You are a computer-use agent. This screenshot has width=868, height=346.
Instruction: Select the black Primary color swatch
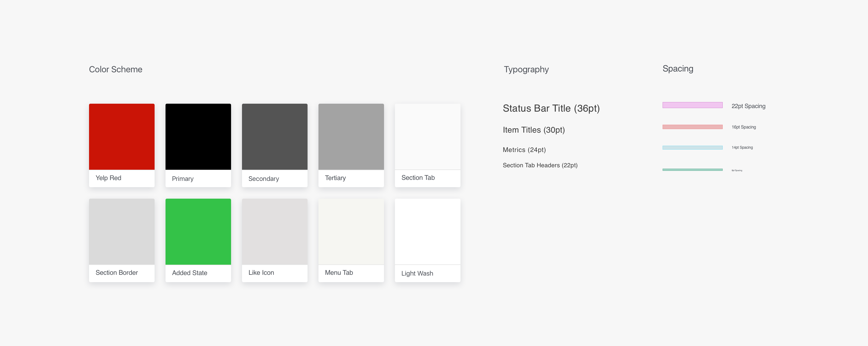pyautogui.click(x=198, y=137)
